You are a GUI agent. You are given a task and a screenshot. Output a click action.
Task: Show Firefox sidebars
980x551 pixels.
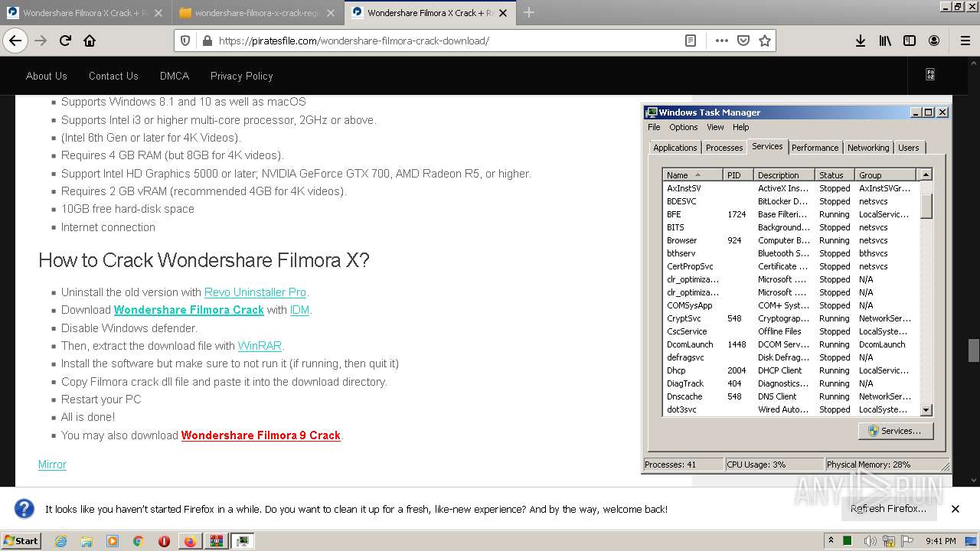click(910, 41)
